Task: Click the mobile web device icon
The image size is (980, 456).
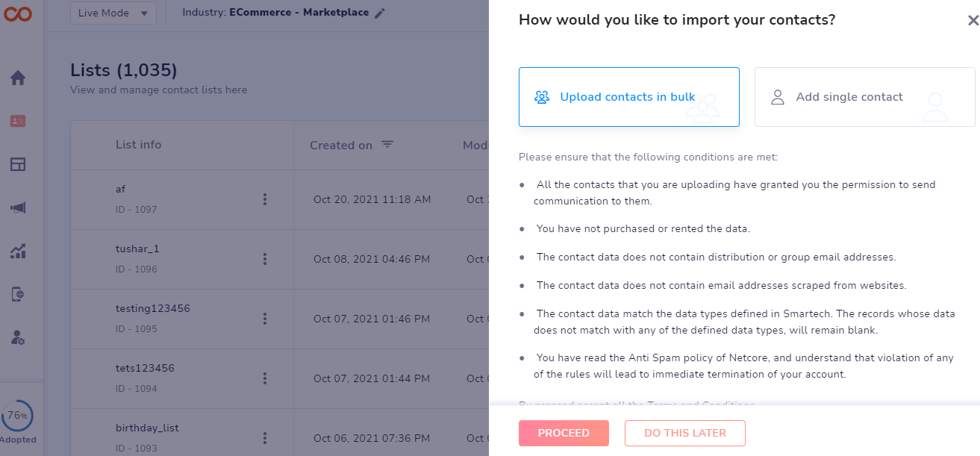Action: pos(18,295)
